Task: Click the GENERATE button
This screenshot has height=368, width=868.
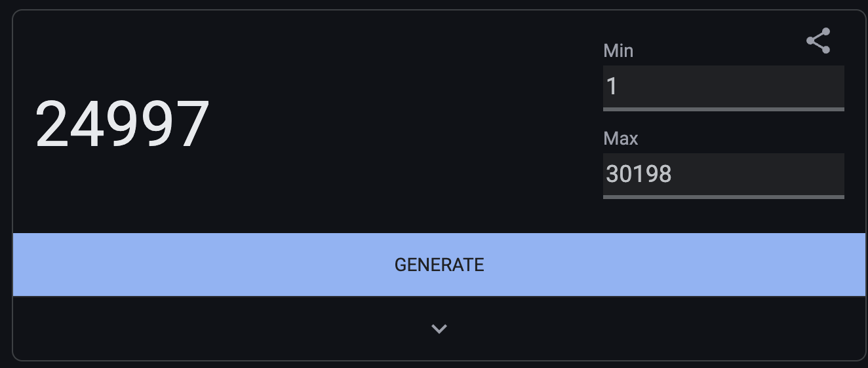Action: coord(439,265)
